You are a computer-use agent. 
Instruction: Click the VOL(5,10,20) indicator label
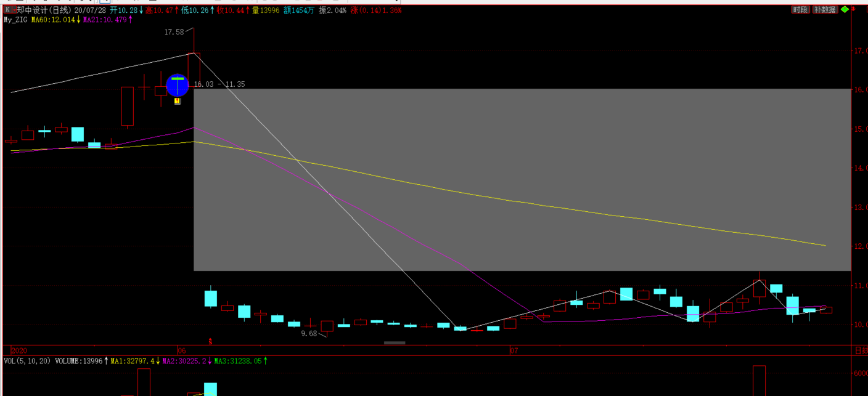(28, 361)
